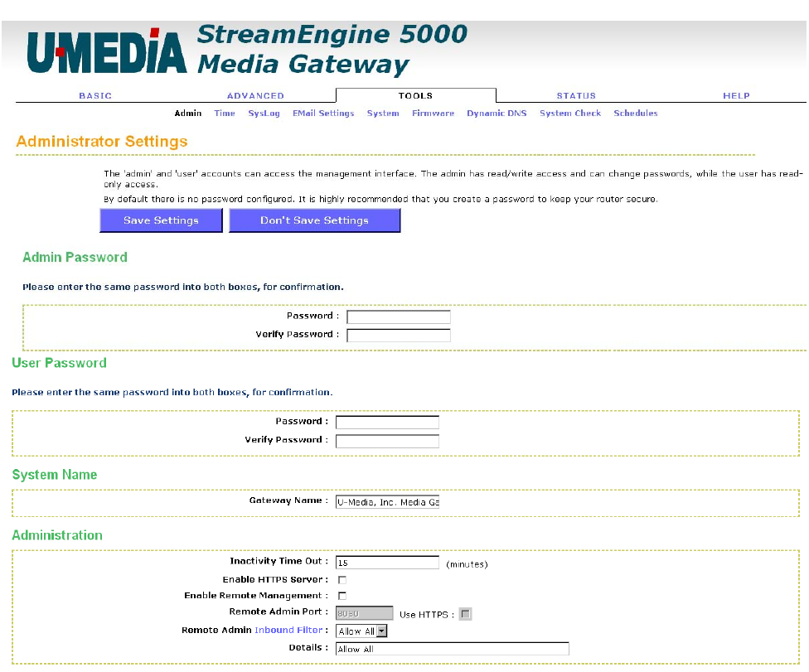Click Don't Save Settings button
Image resolution: width=809 pixels, height=672 pixels.
point(314,220)
